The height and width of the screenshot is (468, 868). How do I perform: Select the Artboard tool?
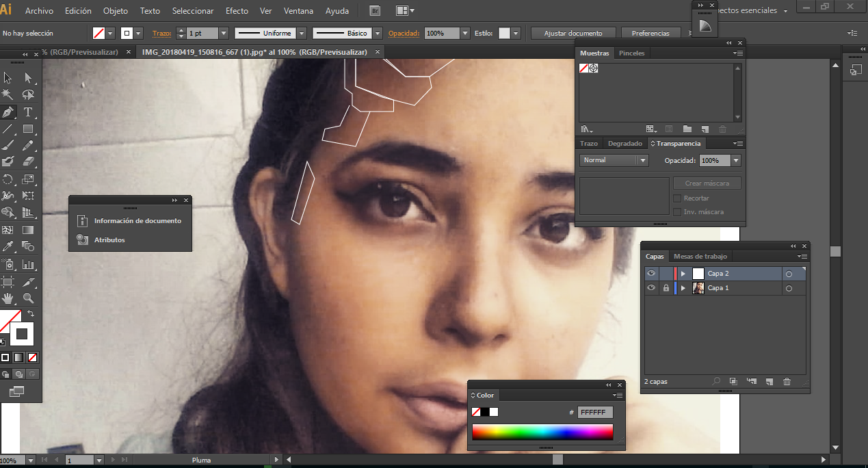coord(8,281)
